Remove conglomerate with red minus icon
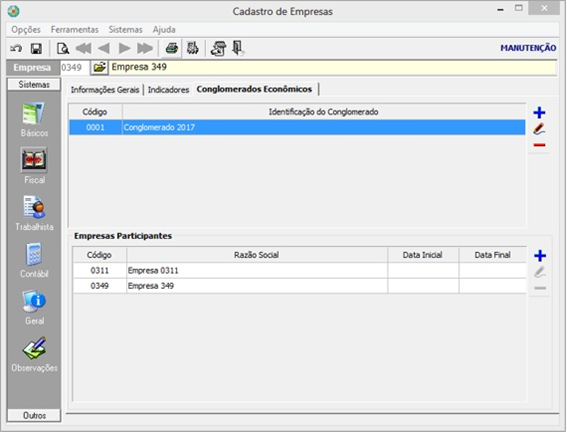The width and height of the screenshot is (567, 432). coord(539,145)
